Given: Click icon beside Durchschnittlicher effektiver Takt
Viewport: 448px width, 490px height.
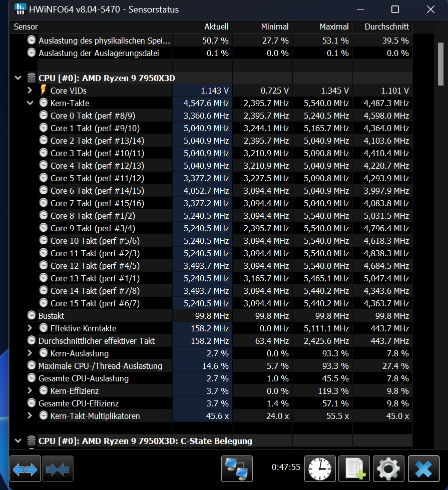Looking at the screenshot, I should coord(31,340).
